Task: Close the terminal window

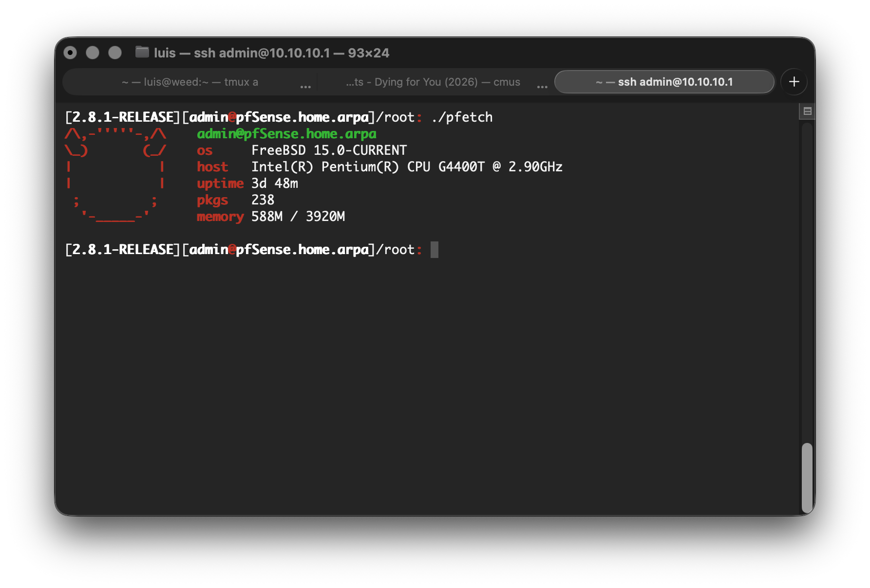Action: [70, 53]
